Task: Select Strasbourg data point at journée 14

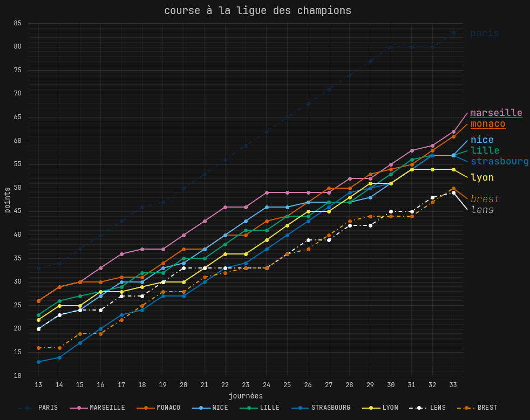Action: point(59,357)
